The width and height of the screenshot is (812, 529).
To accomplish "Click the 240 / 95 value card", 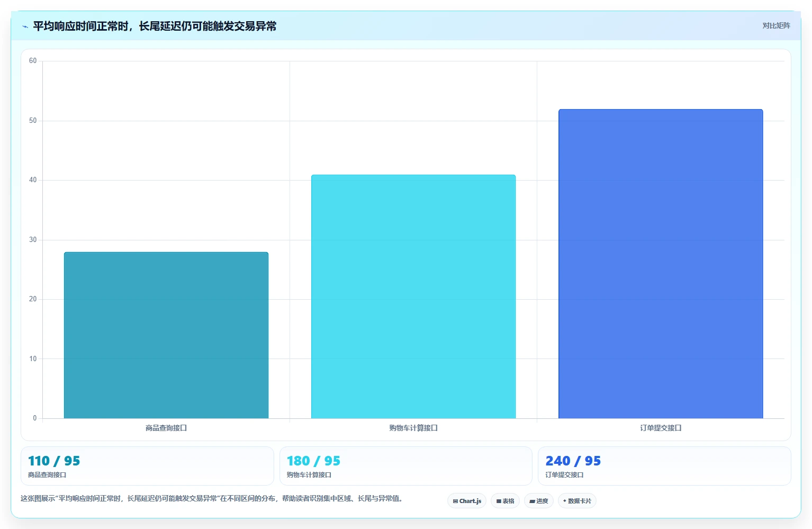I will click(664, 466).
